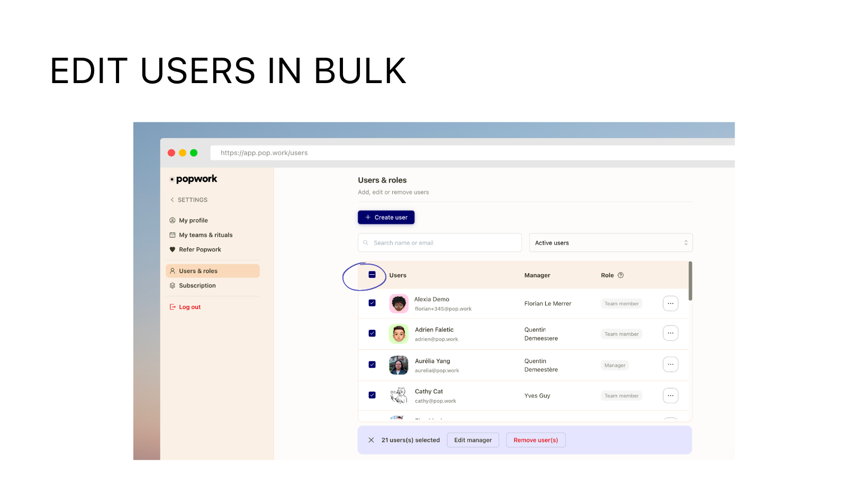
Task: Select the Users & roles sidebar icon
Action: (x=172, y=270)
